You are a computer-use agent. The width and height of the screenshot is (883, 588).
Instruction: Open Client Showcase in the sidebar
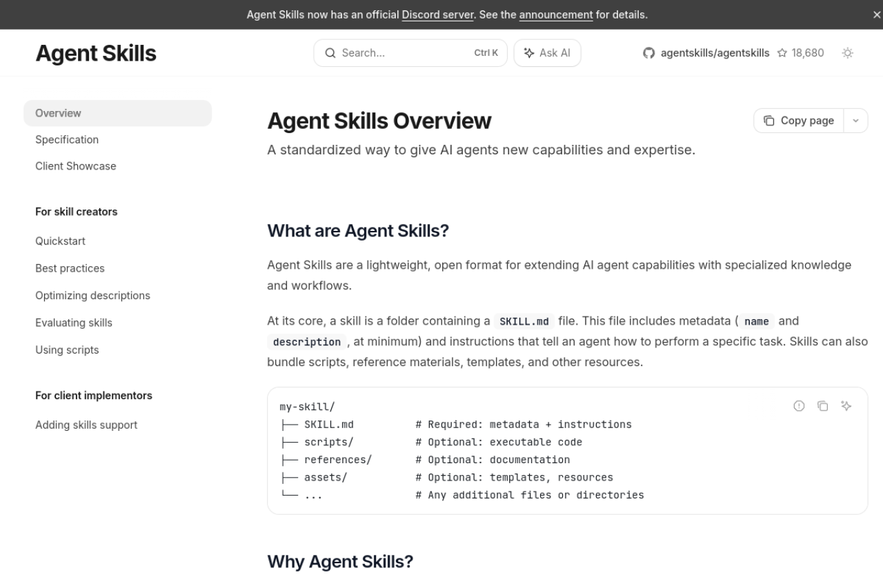[76, 166]
